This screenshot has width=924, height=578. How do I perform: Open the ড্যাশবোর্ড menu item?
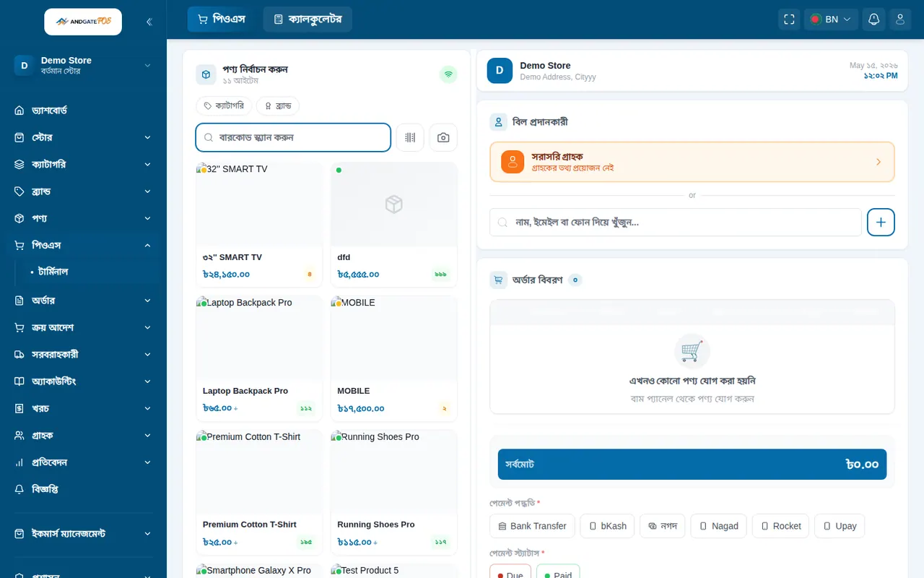83,111
